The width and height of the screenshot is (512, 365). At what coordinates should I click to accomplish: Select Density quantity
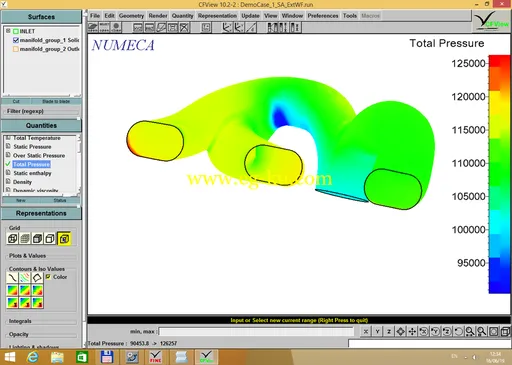coord(22,182)
